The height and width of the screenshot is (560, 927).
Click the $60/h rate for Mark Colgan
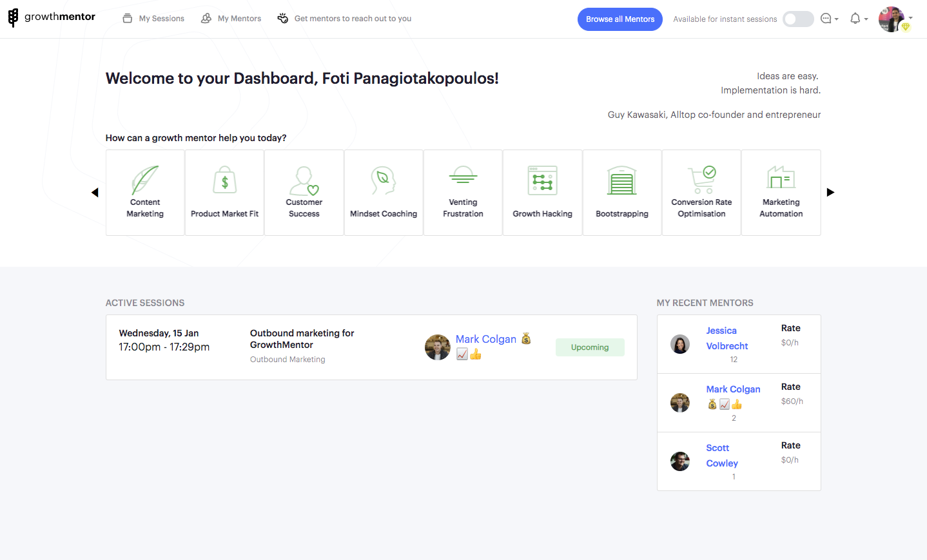click(x=792, y=401)
